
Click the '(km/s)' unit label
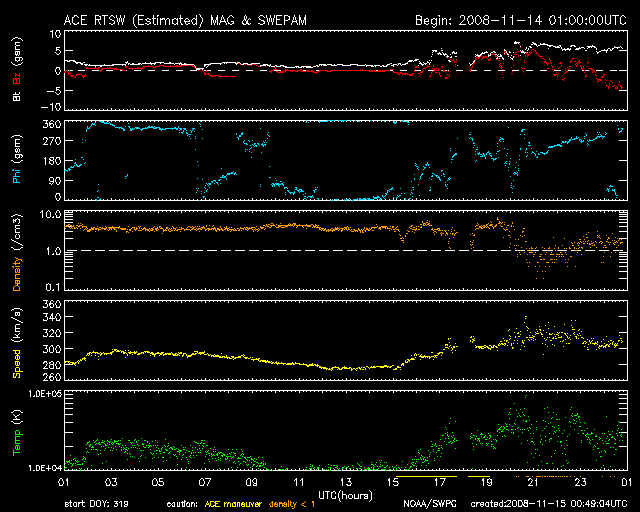(x=17, y=325)
